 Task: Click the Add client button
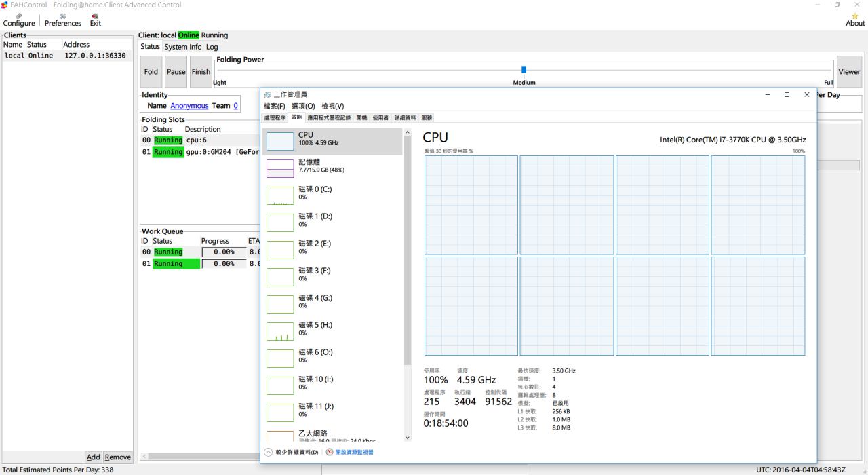tap(93, 457)
